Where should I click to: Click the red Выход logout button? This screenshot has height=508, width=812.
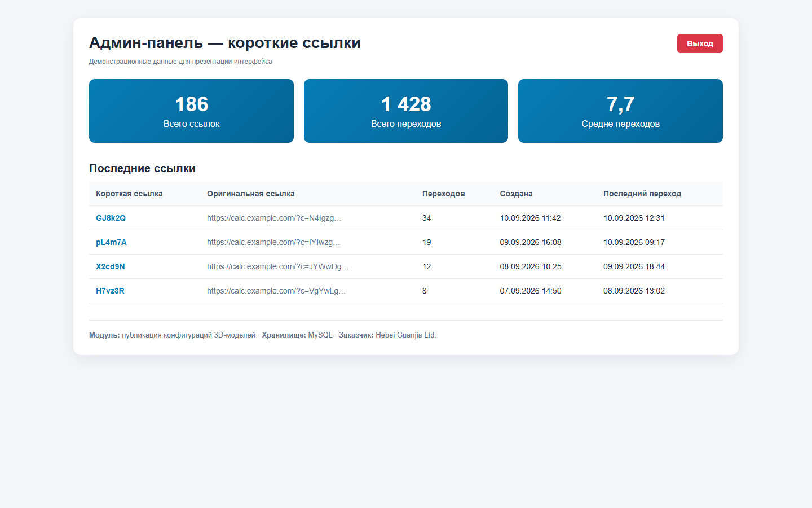tap(700, 43)
